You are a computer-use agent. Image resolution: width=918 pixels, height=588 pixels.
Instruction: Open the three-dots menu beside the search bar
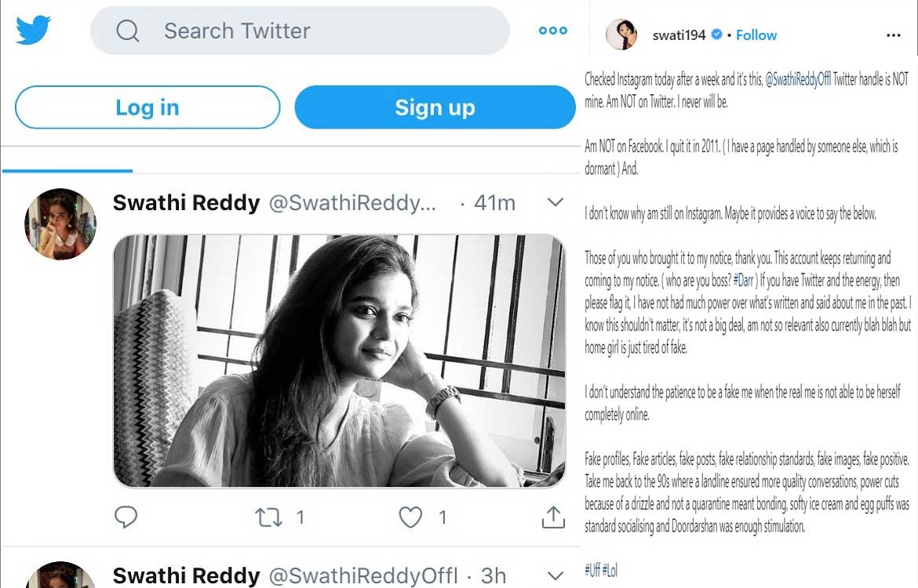[552, 31]
